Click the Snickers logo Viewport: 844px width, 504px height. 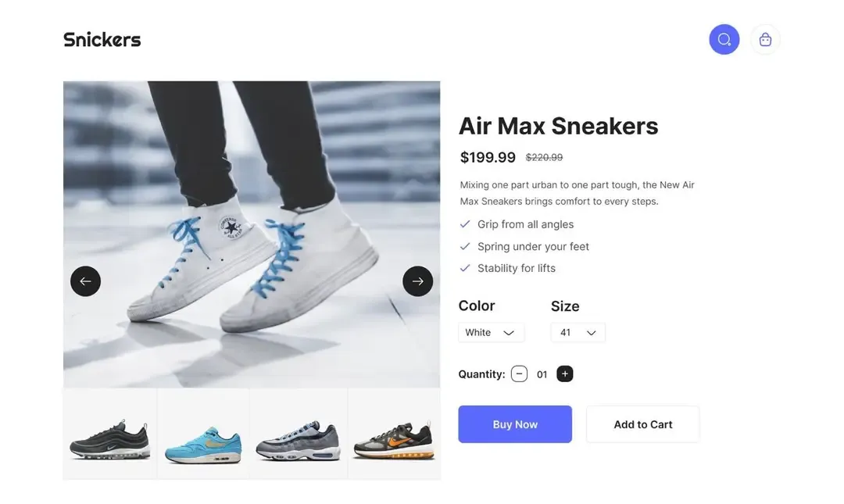[102, 39]
